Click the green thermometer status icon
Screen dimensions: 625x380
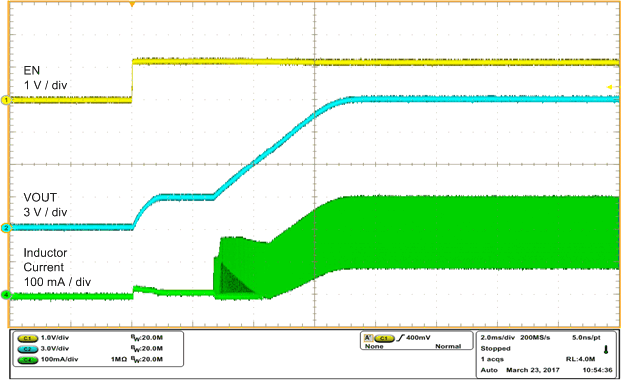pos(606,350)
